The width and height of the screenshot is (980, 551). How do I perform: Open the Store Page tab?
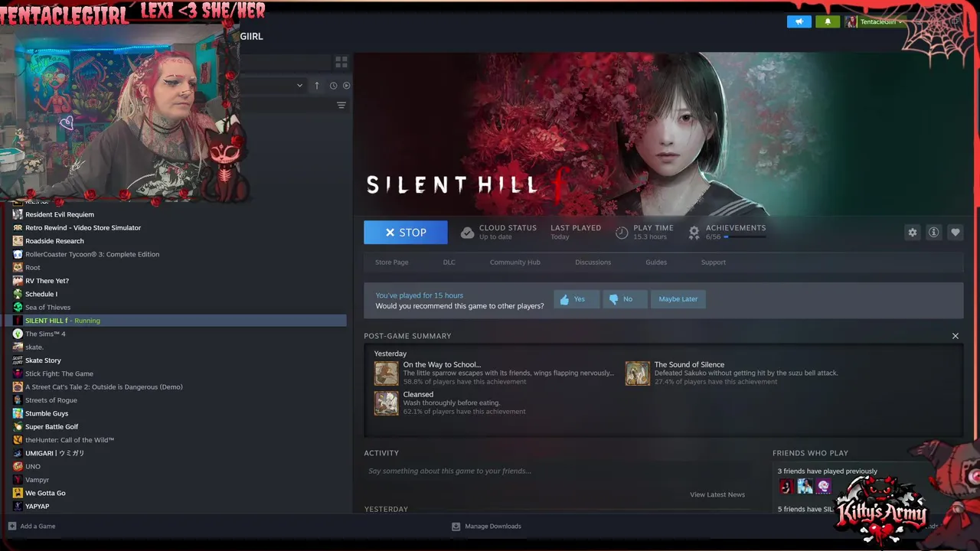391,262
